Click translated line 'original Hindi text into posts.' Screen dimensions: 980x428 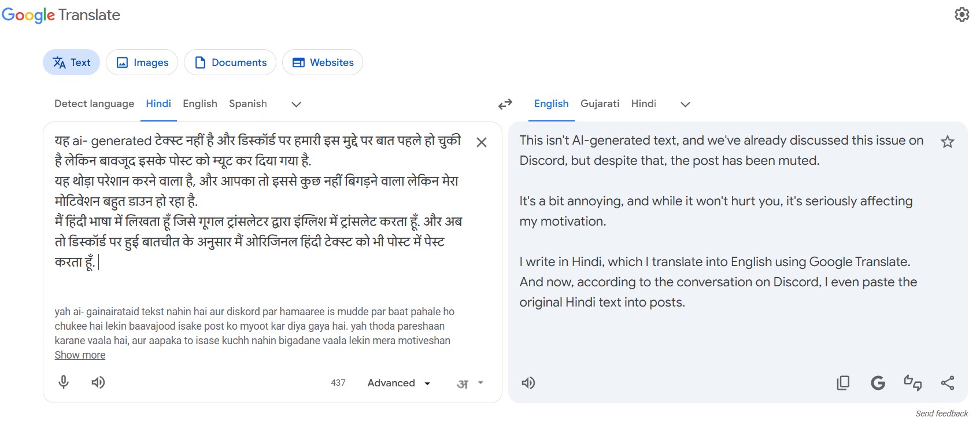[602, 302]
